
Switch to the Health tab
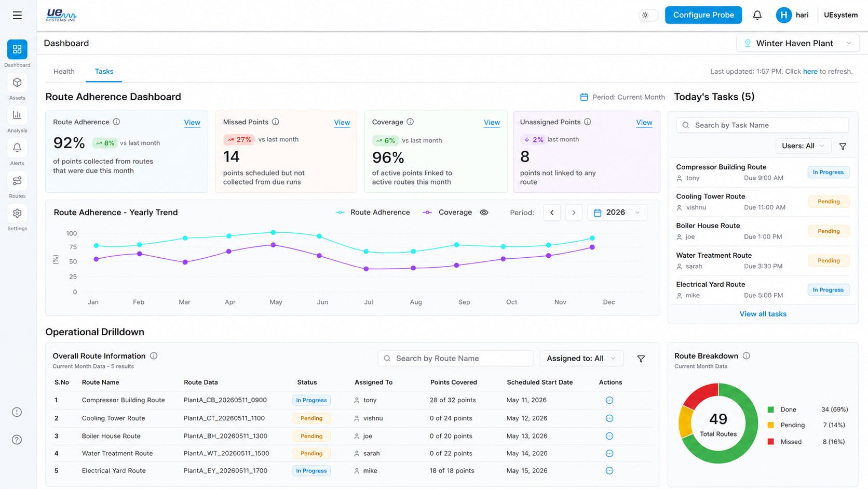pyautogui.click(x=64, y=72)
